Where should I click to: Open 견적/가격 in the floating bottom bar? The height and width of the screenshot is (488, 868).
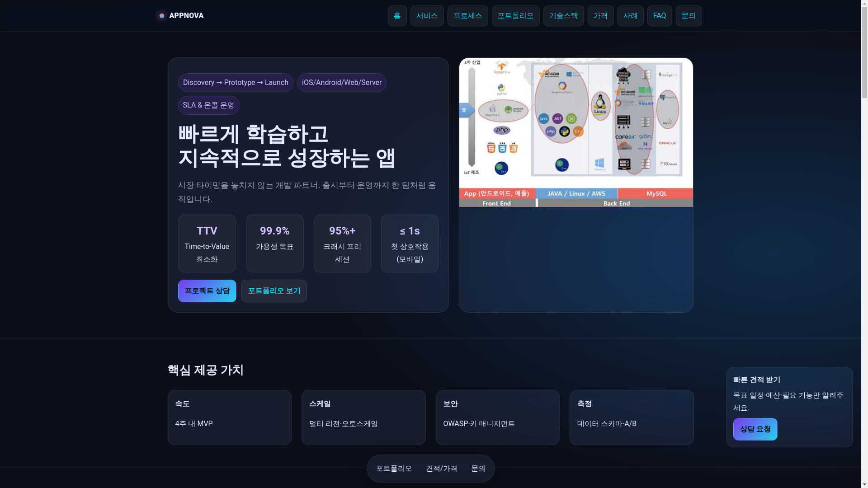[442, 469]
